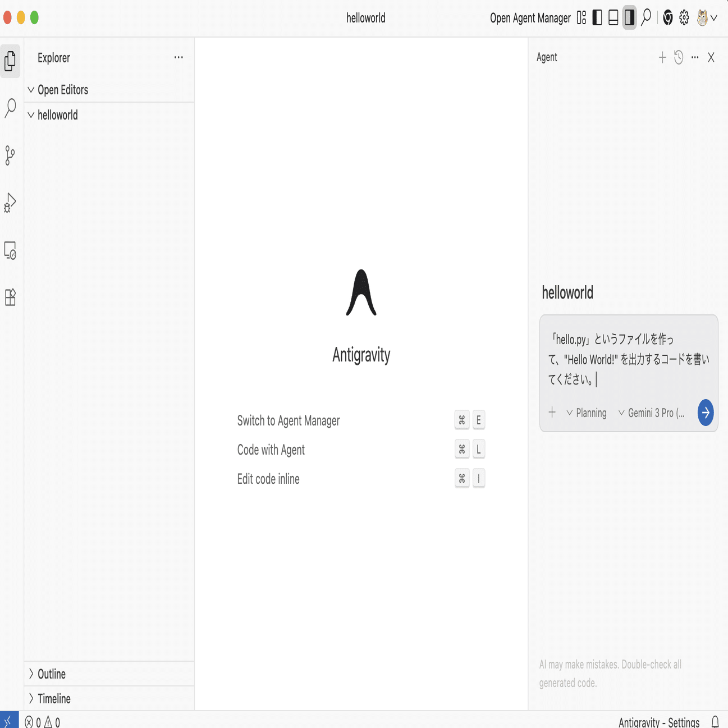Open the Planning mode dropdown

coord(587,413)
